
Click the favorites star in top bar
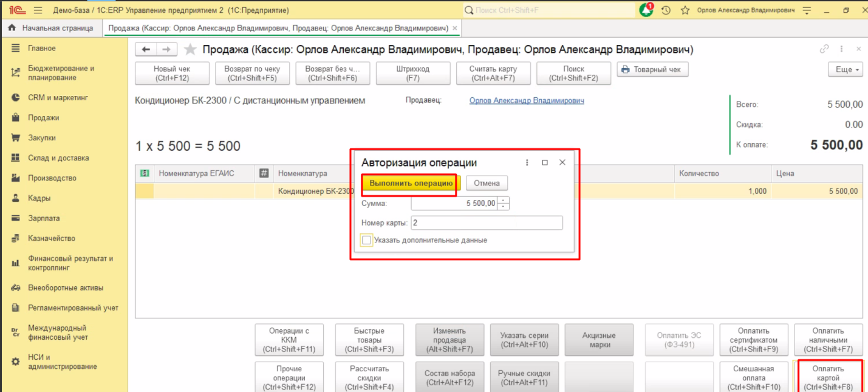point(685,10)
